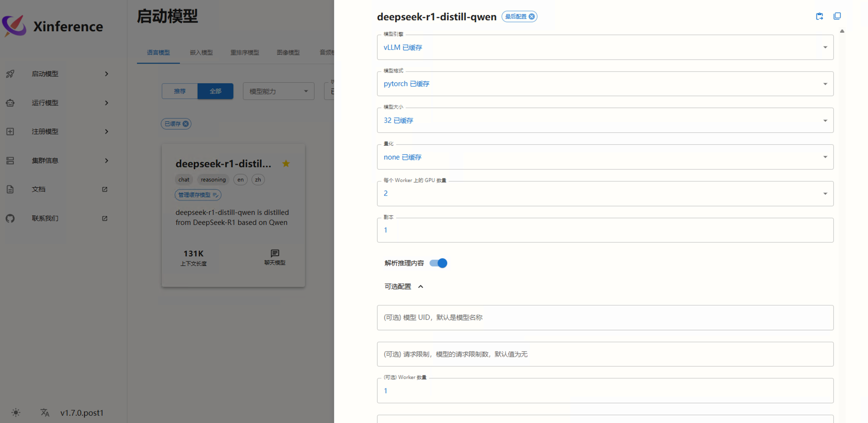Click the language switch icon
The width and height of the screenshot is (868, 423).
[45, 412]
